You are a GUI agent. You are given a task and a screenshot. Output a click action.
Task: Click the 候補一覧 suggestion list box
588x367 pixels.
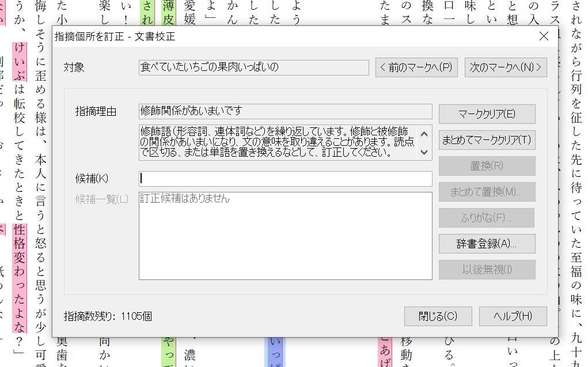(x=285, y=236)
